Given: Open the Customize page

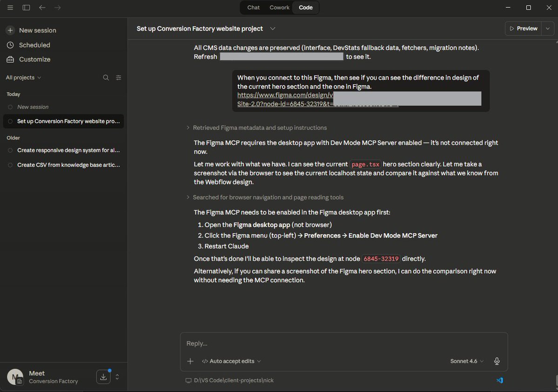Looking at the screenshot, I should (34, 60).
